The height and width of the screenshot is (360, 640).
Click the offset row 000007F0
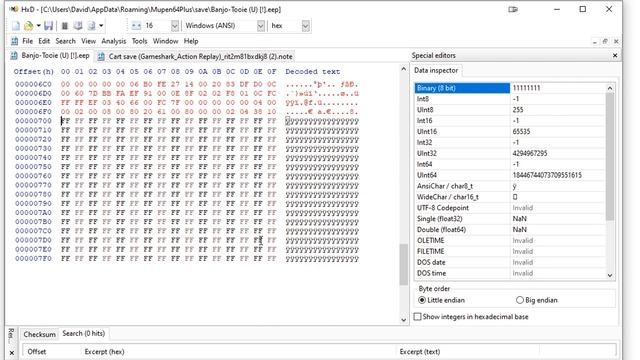(33, 258)
